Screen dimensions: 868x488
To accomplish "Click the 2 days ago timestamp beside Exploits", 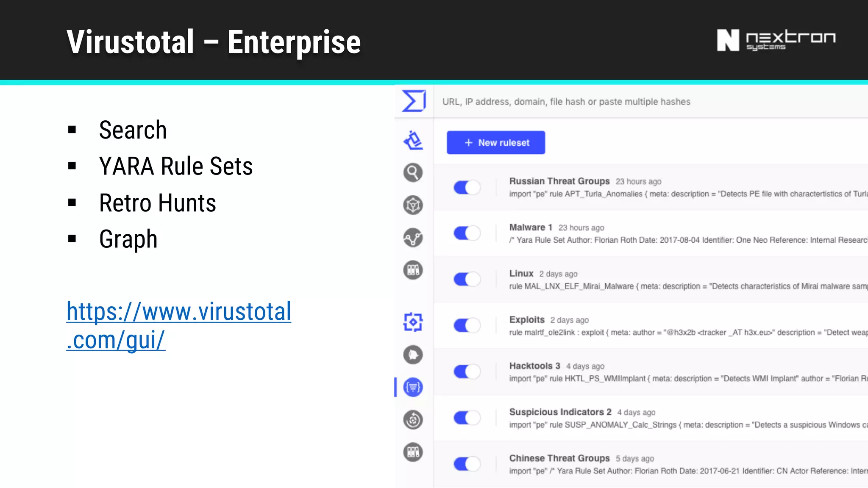I will click(570, 320).
